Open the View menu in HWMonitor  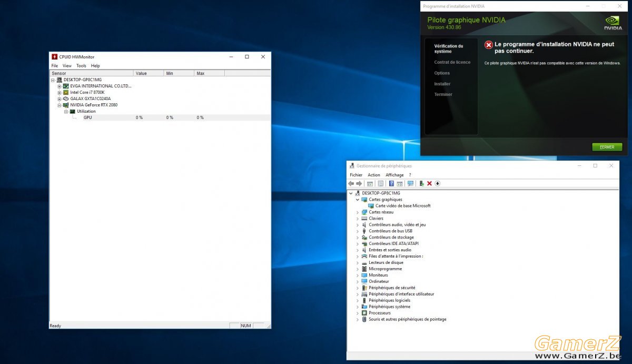coord(67,66)
